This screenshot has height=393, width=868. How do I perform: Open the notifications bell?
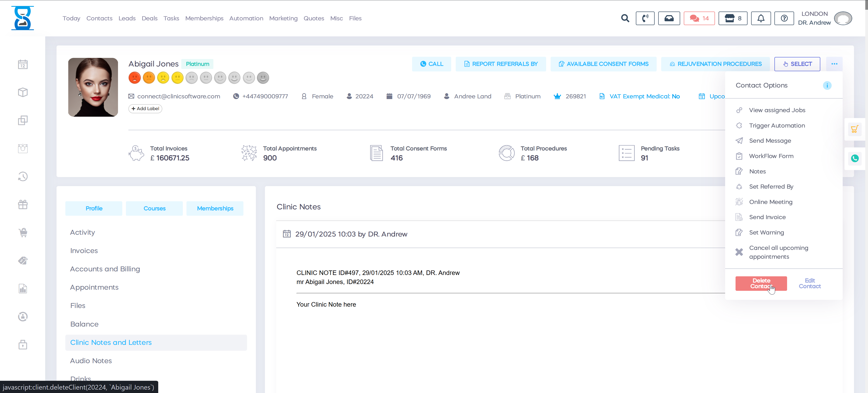tap(760, 18)
